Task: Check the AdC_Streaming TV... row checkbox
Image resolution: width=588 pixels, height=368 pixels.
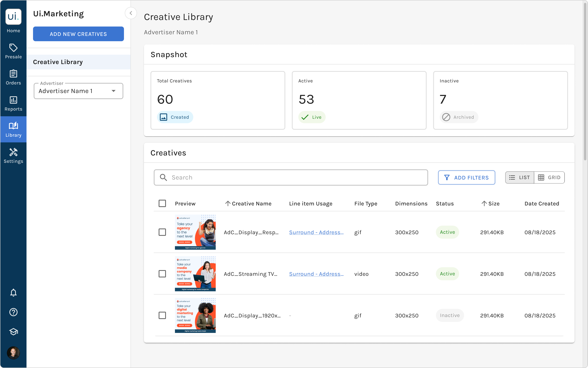Action: 162,274
